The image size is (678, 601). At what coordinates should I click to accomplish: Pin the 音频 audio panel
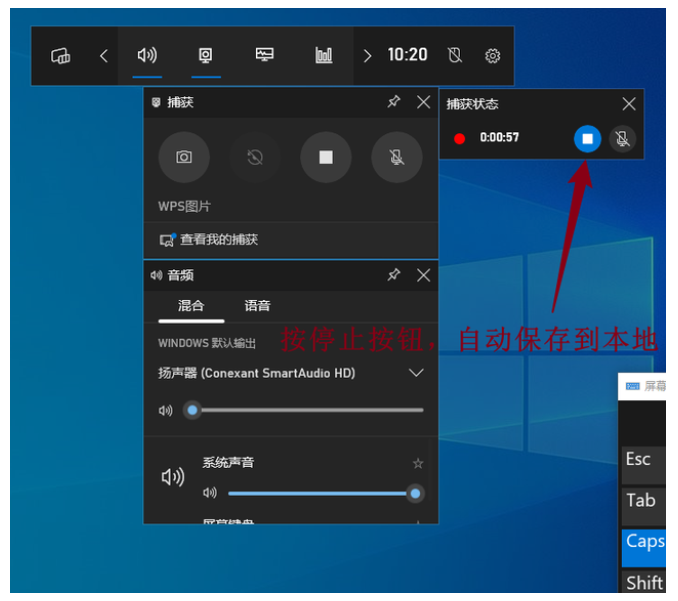click(x=394, y=275)
